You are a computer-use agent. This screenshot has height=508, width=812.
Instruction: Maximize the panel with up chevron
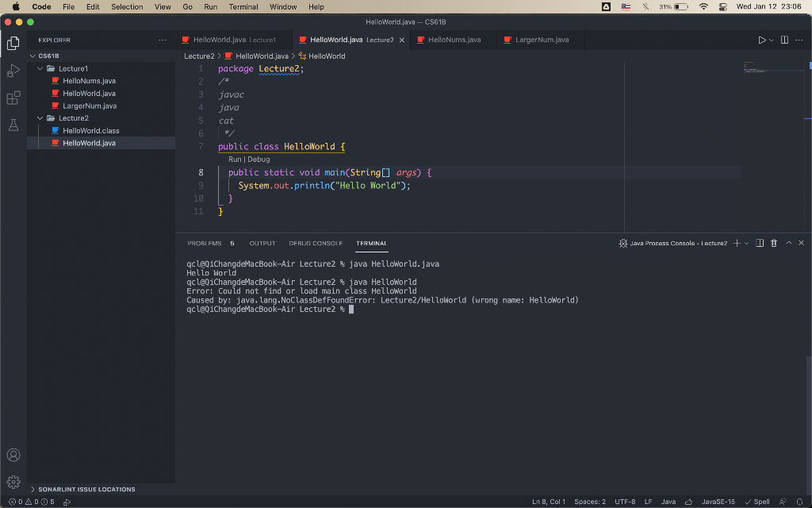789,243
